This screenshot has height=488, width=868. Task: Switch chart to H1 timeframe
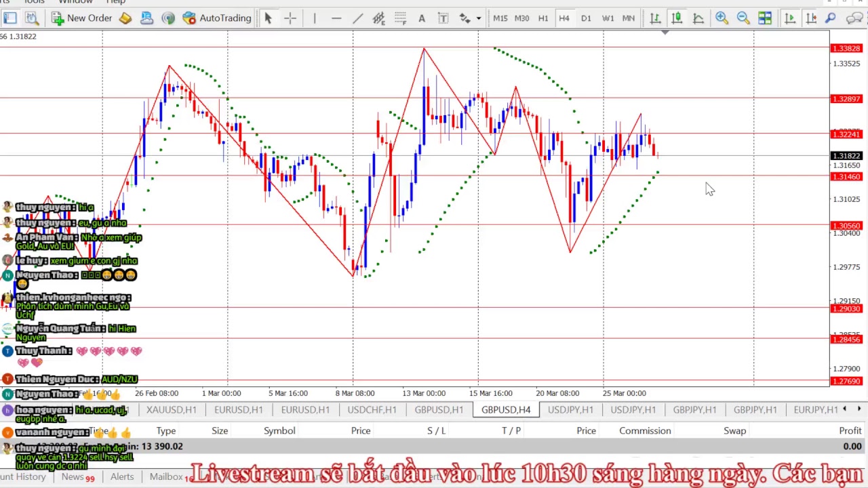coord(543,18)
